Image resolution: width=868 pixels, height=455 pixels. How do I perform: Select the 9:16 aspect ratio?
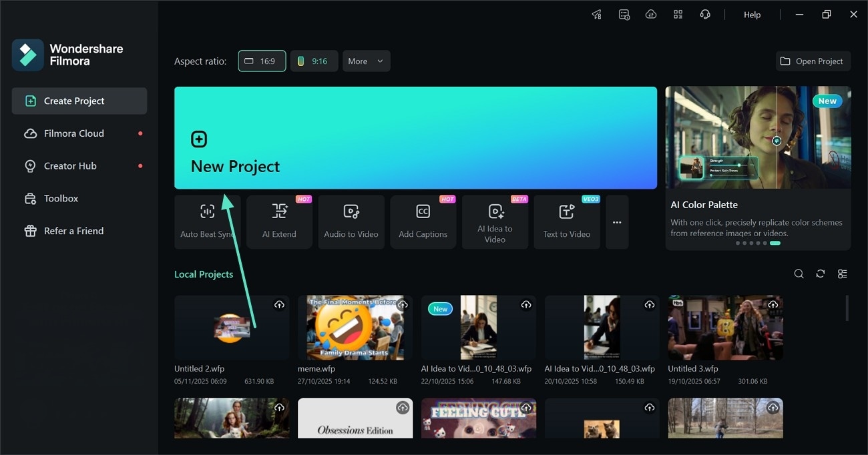coord(314,61)
